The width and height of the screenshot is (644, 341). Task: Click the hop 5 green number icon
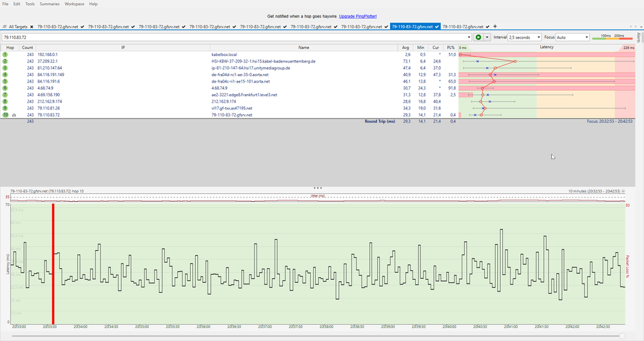(x=5, y=82)
